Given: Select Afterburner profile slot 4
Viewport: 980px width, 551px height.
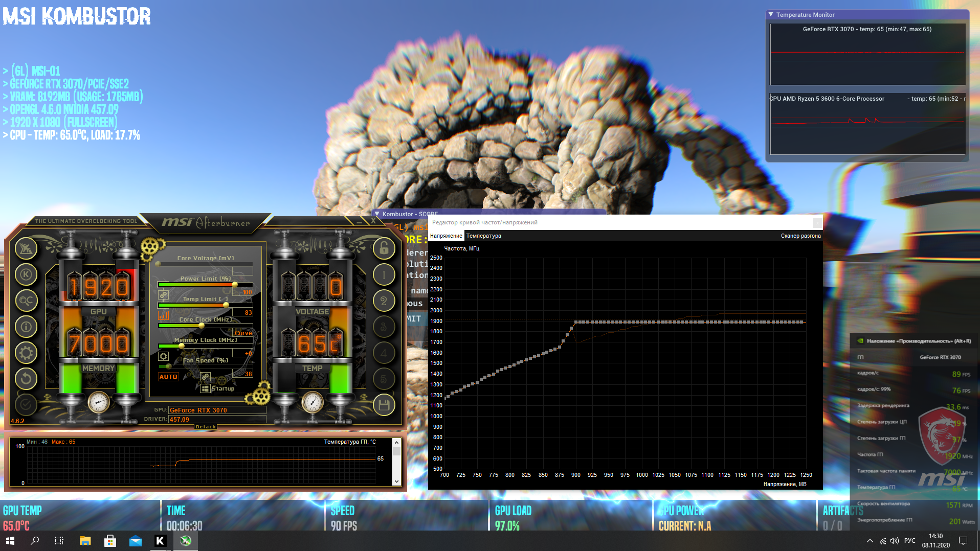Looking at the screenshot, I should [384, 353].
